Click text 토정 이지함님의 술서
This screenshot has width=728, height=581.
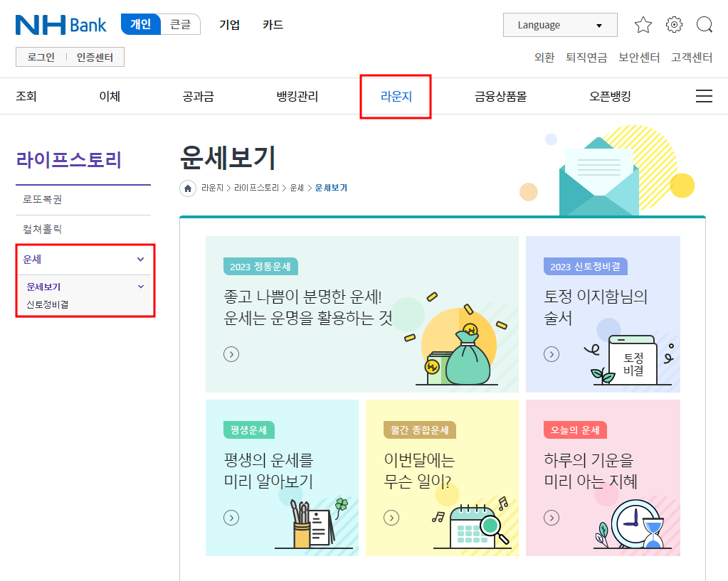click(x=596, y=307)
